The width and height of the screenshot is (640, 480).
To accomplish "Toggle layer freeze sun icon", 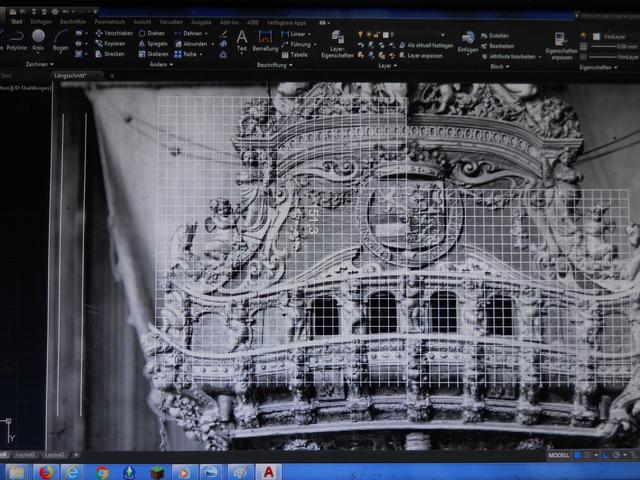I will pyautogui.click(x=369, y=35).
